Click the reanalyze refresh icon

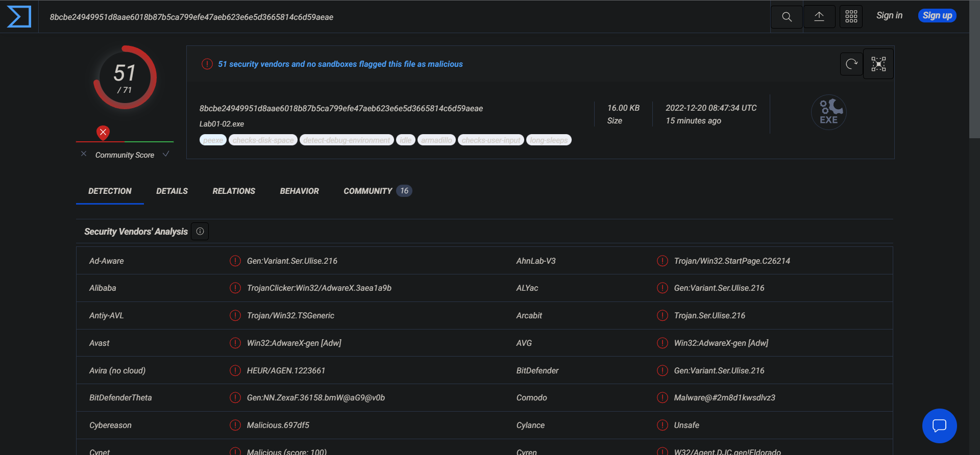(x=851, y=64)
